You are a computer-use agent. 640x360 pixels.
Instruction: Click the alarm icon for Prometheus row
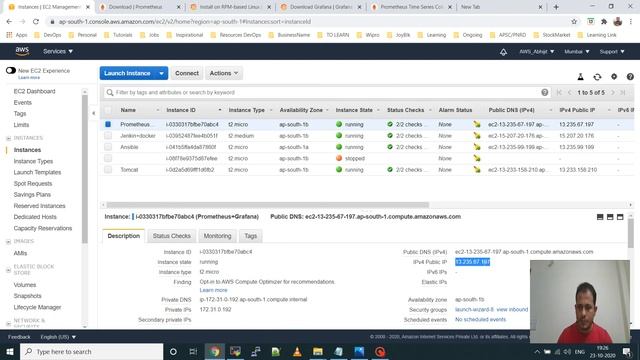click(477, 124)
